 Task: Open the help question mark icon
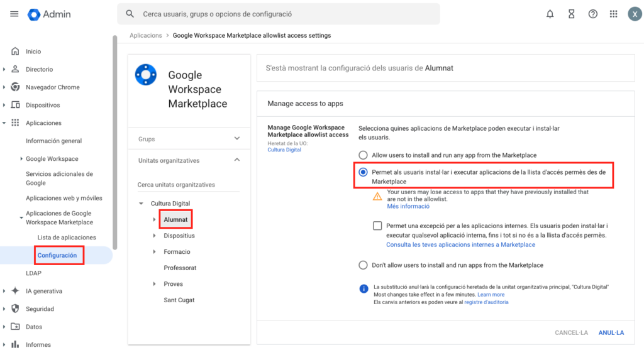[592, 14]
